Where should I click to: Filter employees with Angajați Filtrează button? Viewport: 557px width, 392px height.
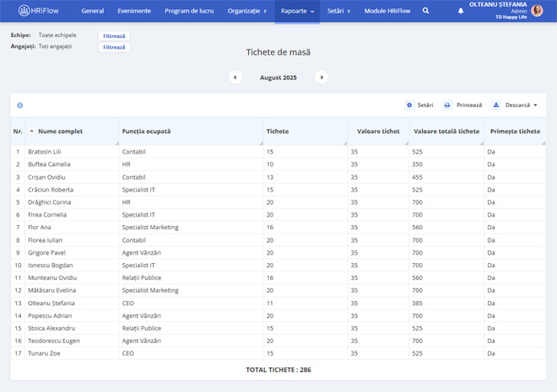(x=114, y=47)
